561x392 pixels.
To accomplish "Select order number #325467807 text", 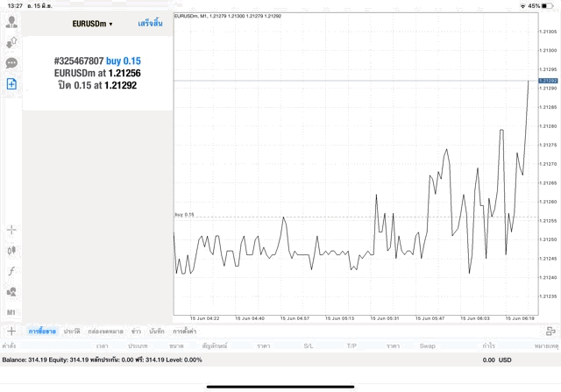I will click(x=79, y=61).
